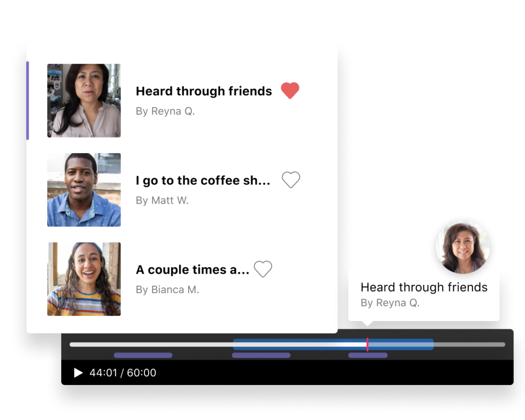The image size is (525, 420).
Task: Click By Reyna Q. in the timeline tooltip
Action: coord(390,303)
